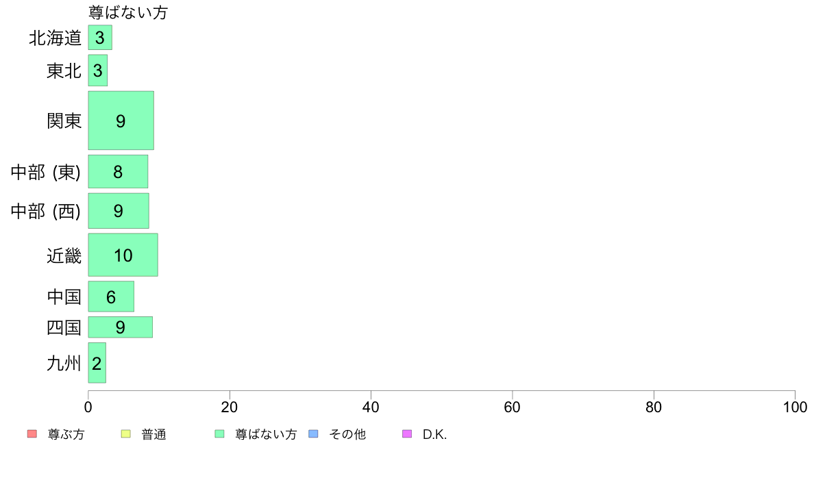The width and height of the screenshot is (814, 504).
Task: Select the 北海道 bar showing 3
Action: (x=100, y=38)
